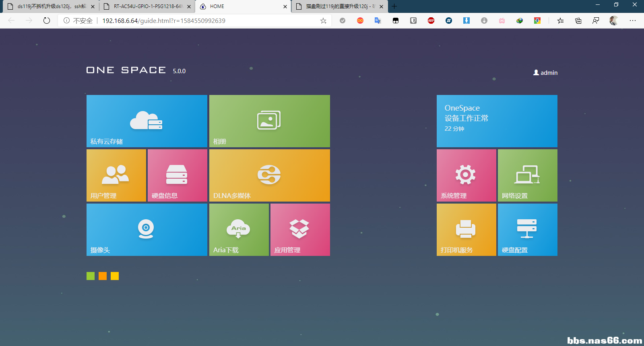
Task: Open the 用户管理 user management tile
Action: click(x=116, y=175)
